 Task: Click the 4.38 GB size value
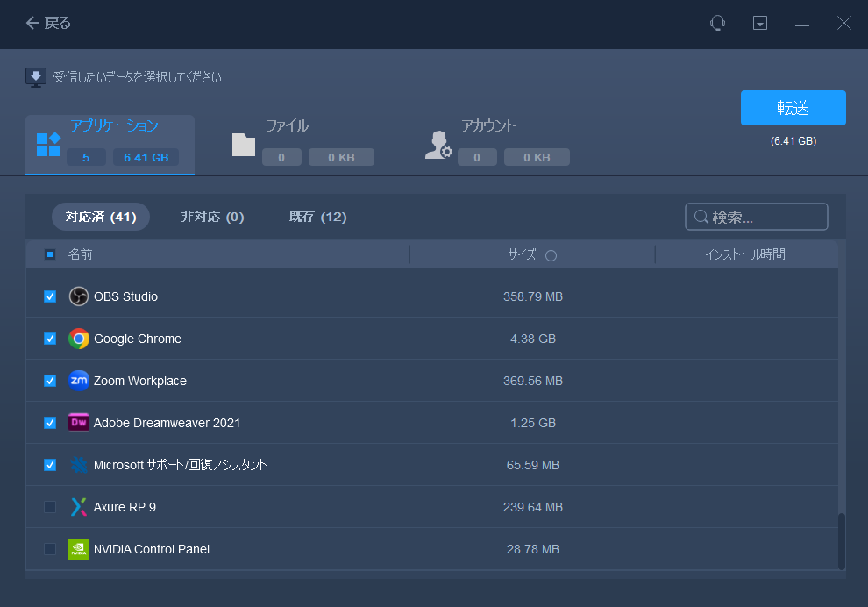533,339
